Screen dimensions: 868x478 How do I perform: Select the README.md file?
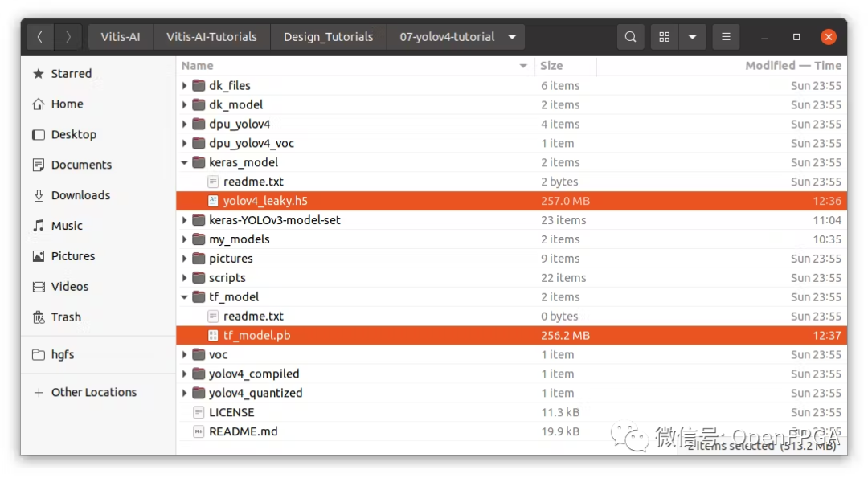point(243,431)
